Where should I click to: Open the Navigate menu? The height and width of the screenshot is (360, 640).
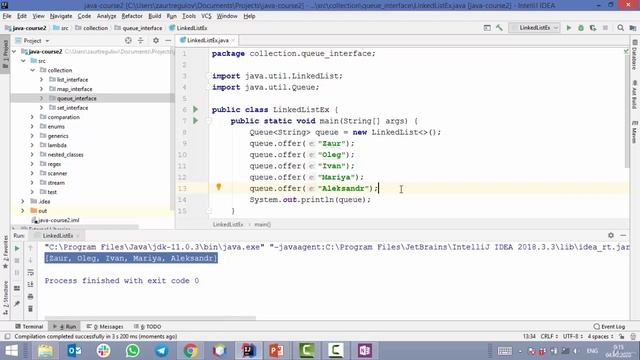point(61,16)
